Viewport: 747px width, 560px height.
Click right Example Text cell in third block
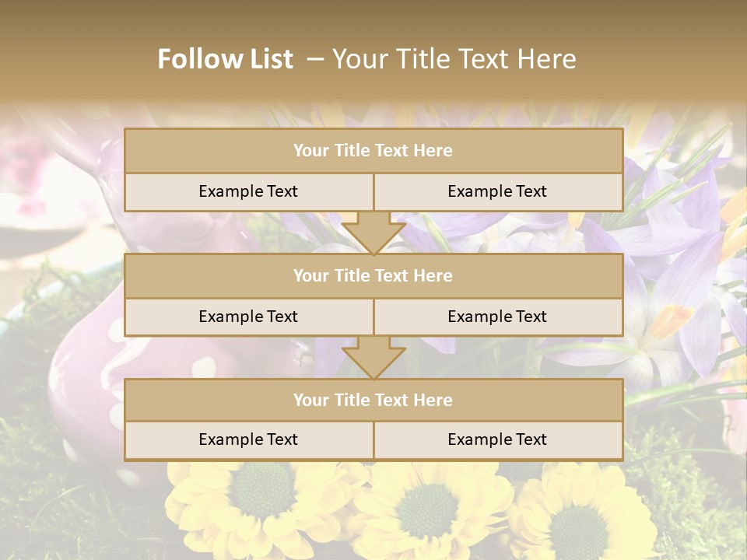(x=497, y=439)
